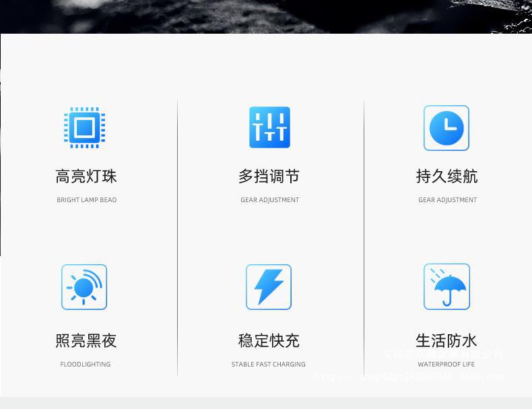532x409 pixels.
Task: Select the 高亮灯珠 heading
Action: point(86,177)
